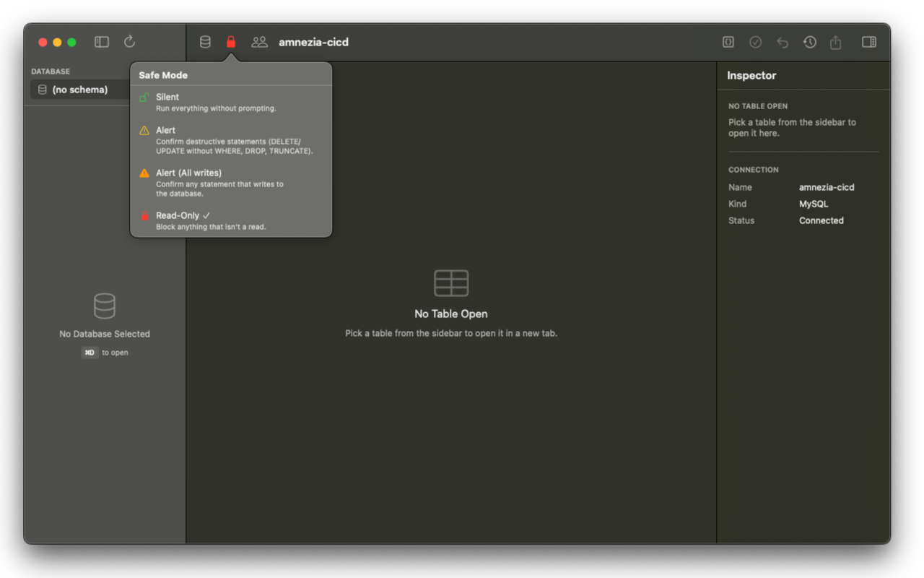Select the (no schema) database in sidebar
The width and height of the screenshot is (924, 578).
pyautogui.click(x=79, y=89)
